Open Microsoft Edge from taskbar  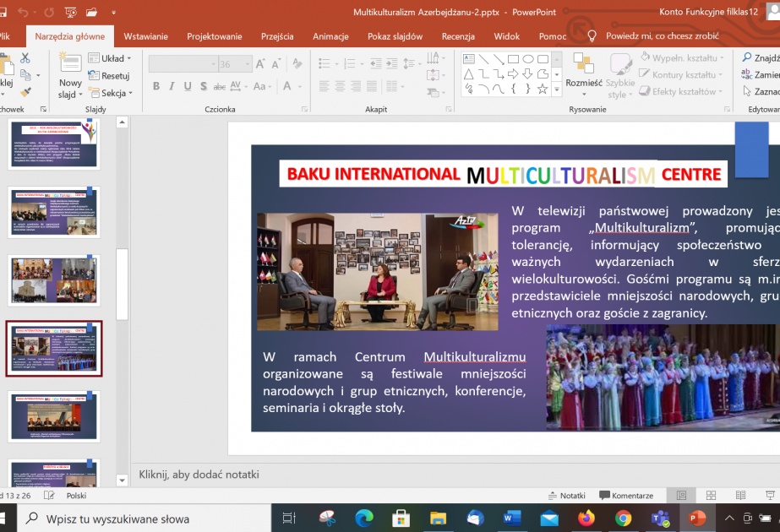[x=364, y=518]
